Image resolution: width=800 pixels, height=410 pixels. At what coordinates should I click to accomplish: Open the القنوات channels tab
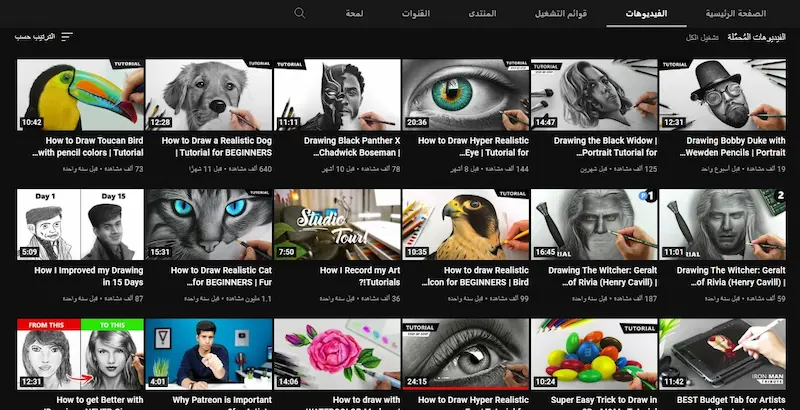416,14
